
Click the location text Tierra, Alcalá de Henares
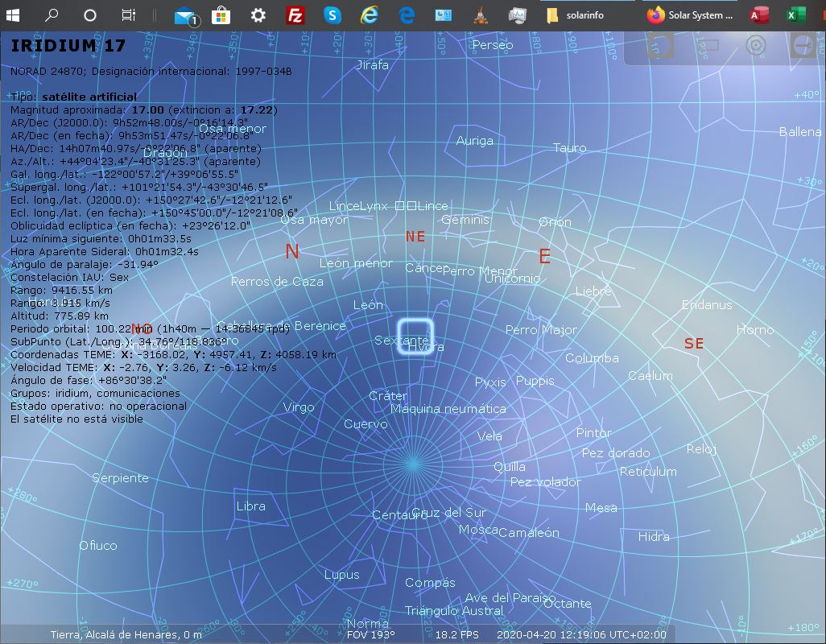tap(126, 635)
